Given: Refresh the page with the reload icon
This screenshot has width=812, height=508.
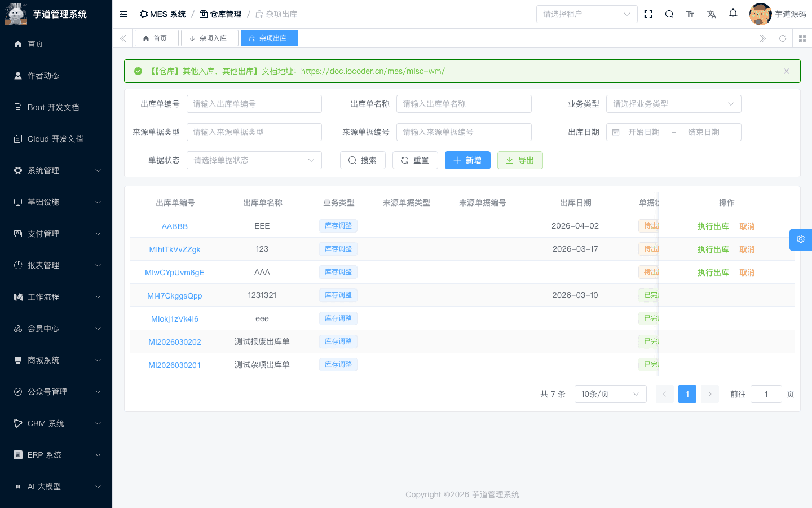Looking at the screenshot, I should (x=783, y=38).
